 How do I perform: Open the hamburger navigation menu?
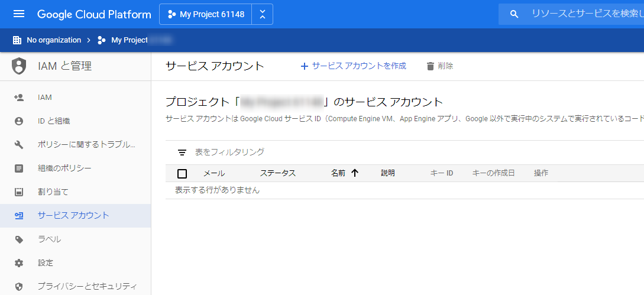click(19, 14)
